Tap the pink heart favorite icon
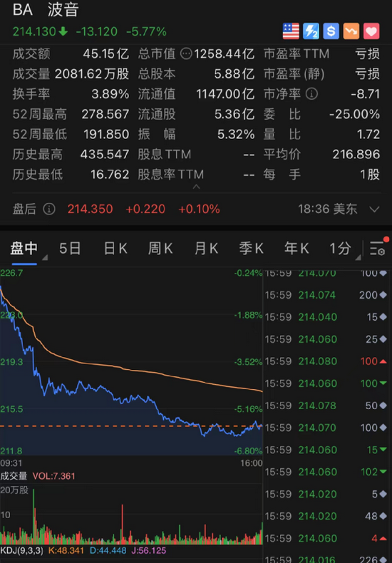This screenshot has height=563, width=392. coord(371,31)
